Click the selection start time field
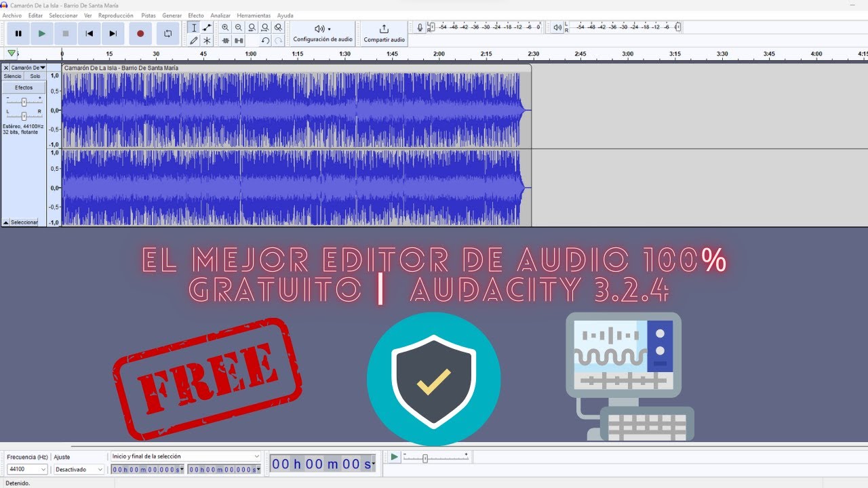Screen dimensions: 868x488 [147, 469]
